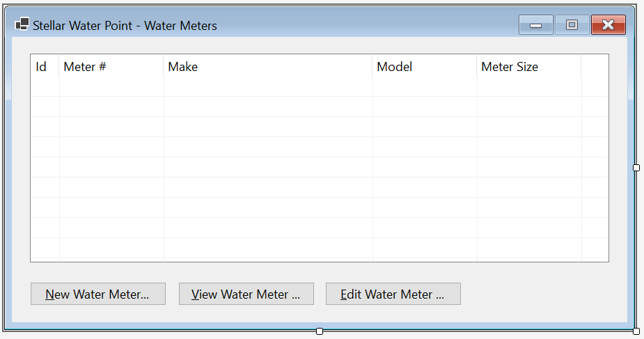Sort by the Id column header
The image size is (644, 339).
click(45, 67)
